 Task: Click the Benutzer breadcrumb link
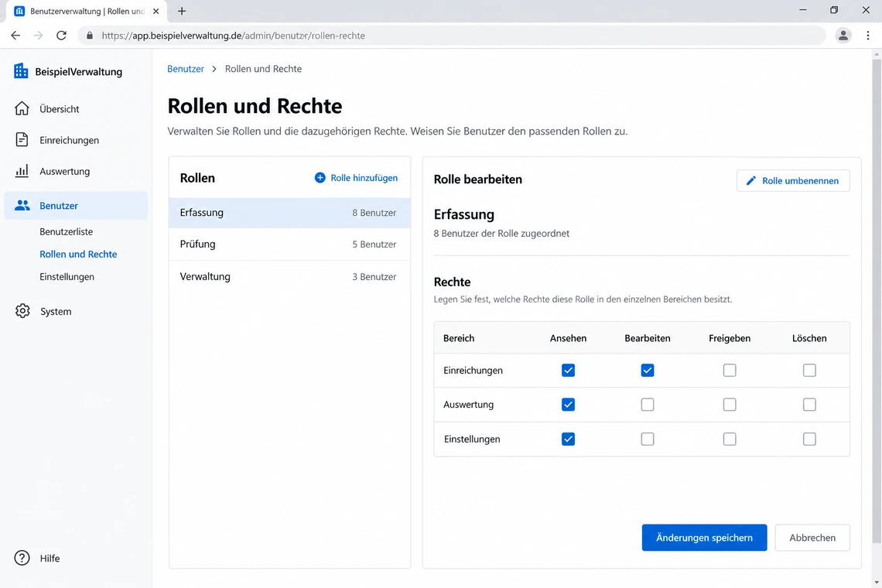coord(186,69)
